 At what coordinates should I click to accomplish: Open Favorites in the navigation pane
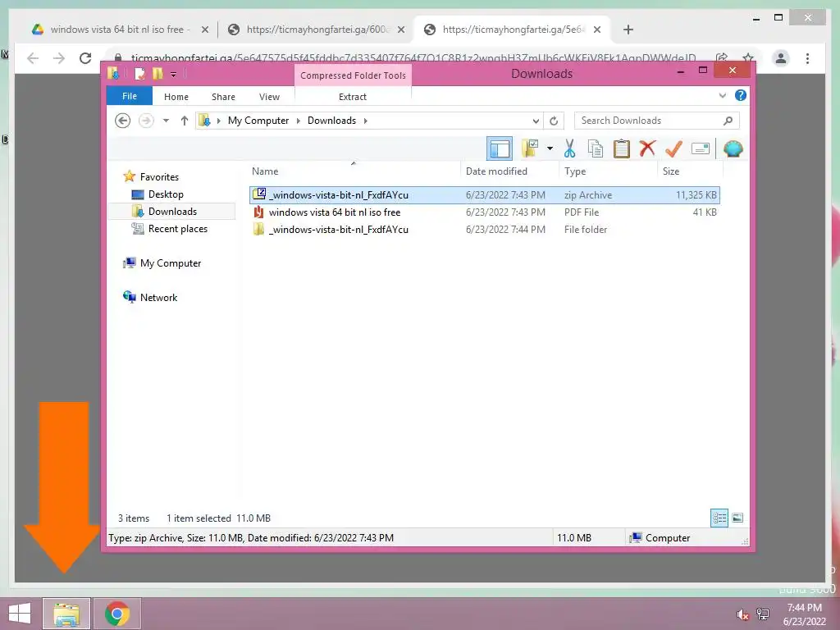coord(159,177)
